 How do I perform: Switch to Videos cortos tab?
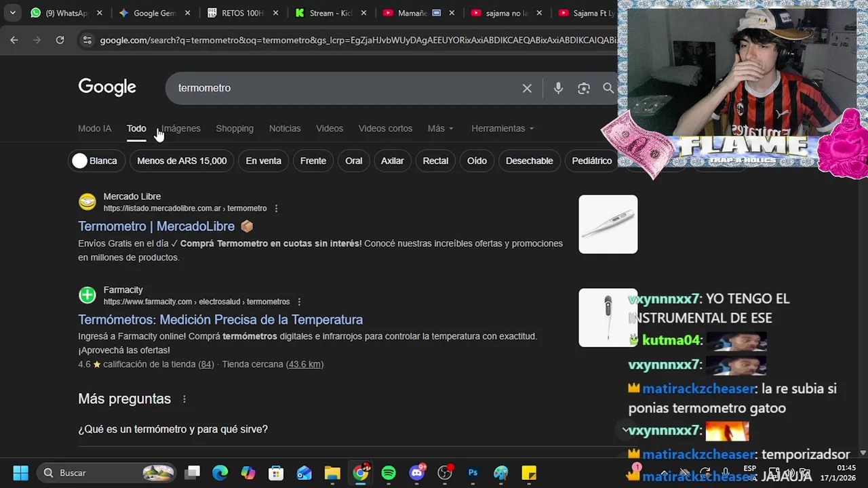[385, 128]
